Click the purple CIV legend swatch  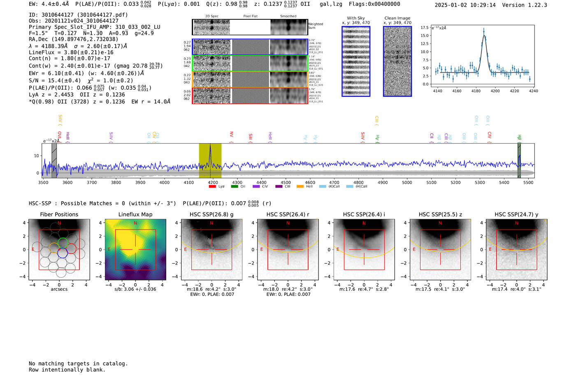click(x=256, y=186)
